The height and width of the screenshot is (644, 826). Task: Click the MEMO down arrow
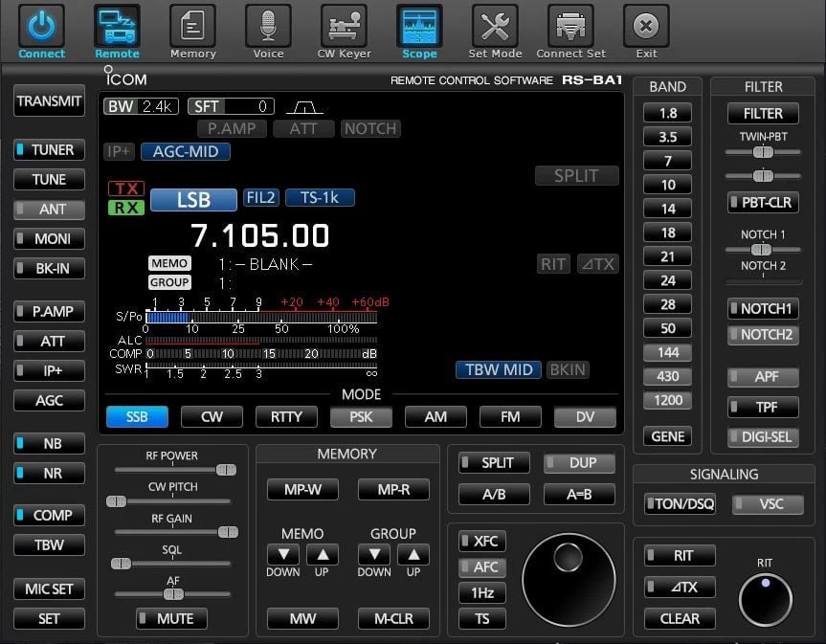click(283, 554)
